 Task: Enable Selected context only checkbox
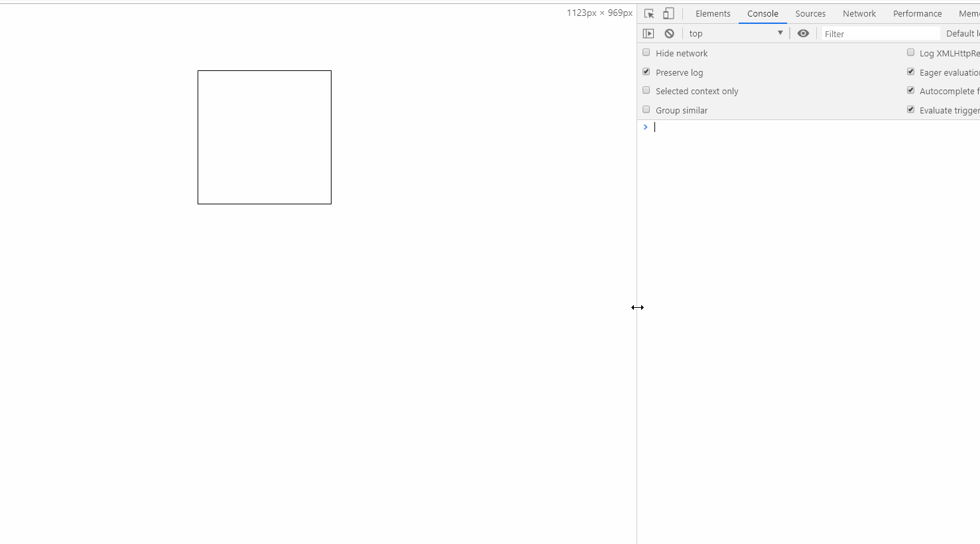pos(646,90)
